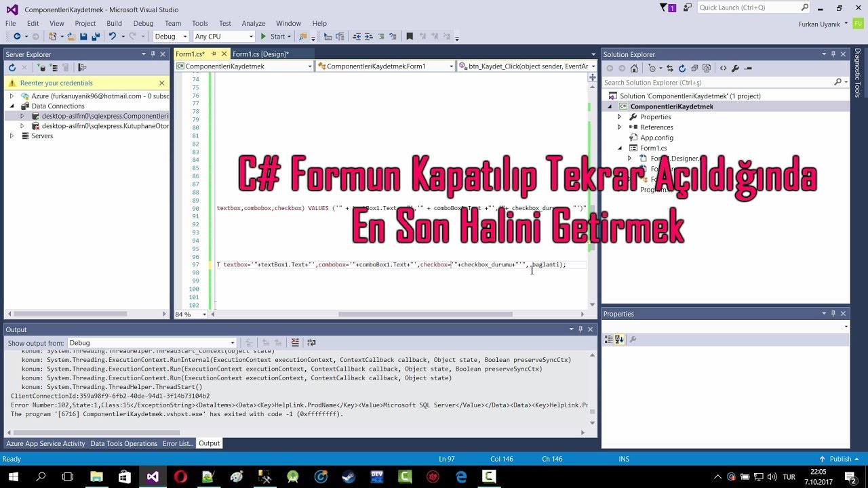The width and height of the screenshot is (868, 488).
Task: Open the Analyze menu
Action: click(x=254, y=23)
